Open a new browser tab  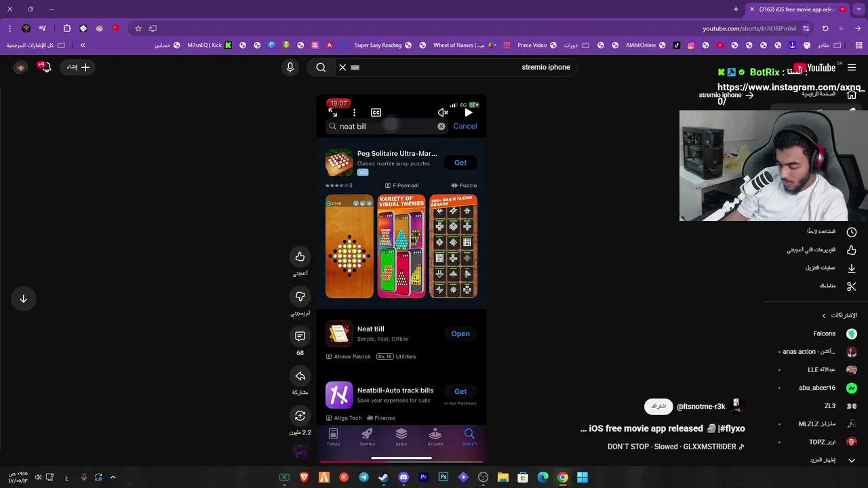736,9
